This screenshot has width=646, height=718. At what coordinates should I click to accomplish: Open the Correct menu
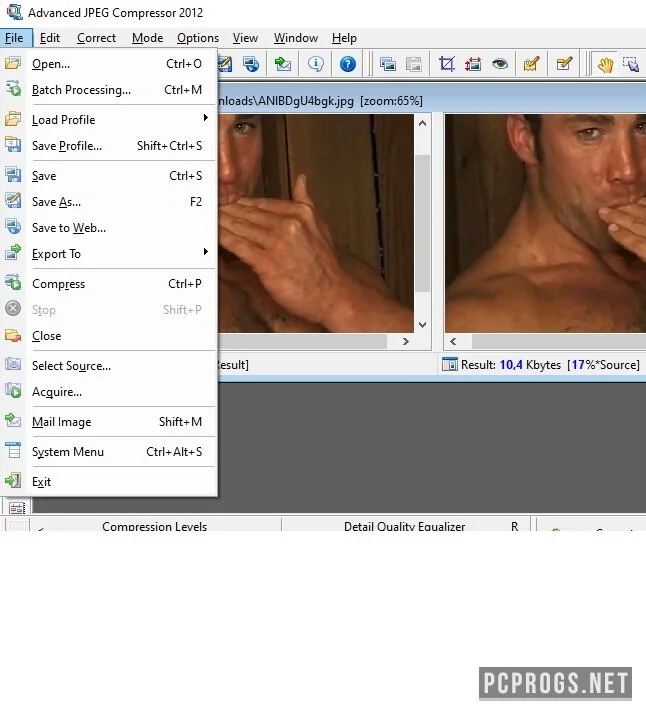click(96, 38)
